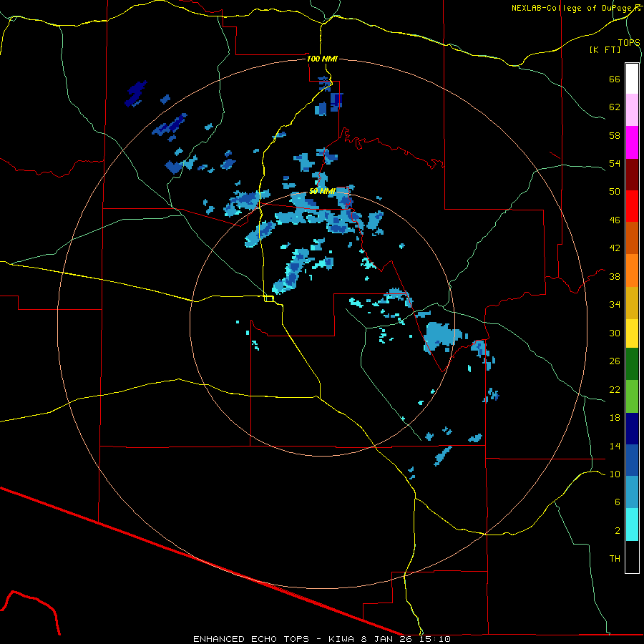Click the TH legend label
The image size is (644, 644).
click(x=615, y=558)
